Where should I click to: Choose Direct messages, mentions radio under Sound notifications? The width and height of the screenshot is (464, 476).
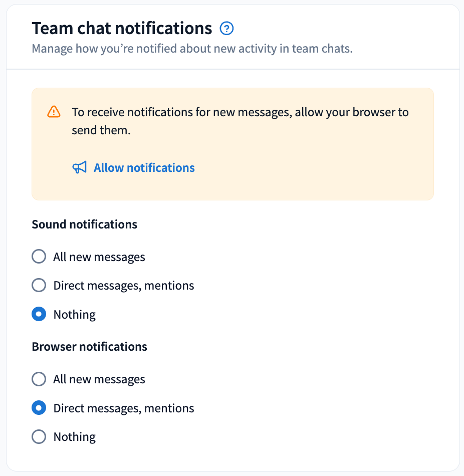tap(39, 286)
